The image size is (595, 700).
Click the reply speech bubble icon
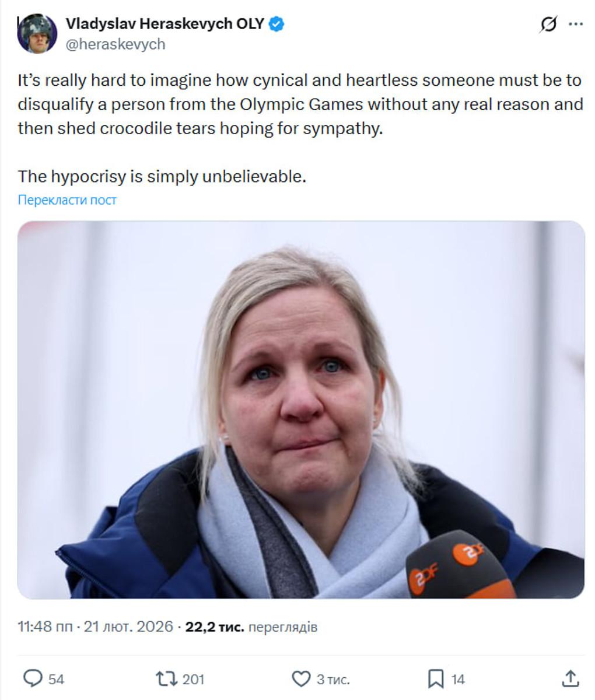(33, 678)
